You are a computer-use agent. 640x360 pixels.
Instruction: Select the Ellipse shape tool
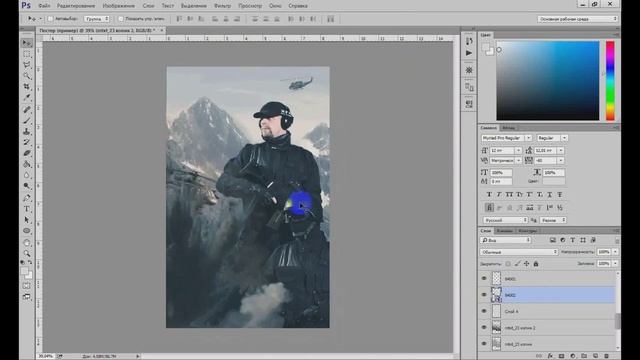[27, 231]
